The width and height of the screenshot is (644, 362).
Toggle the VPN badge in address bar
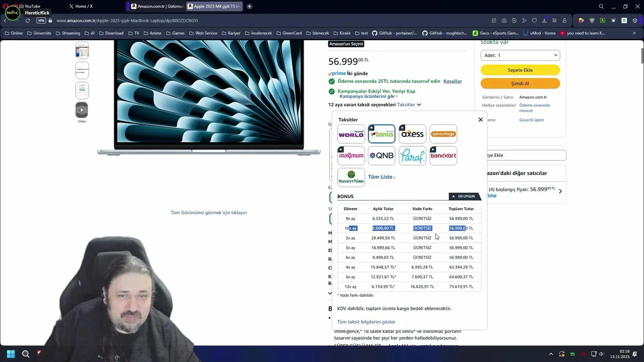41,21
